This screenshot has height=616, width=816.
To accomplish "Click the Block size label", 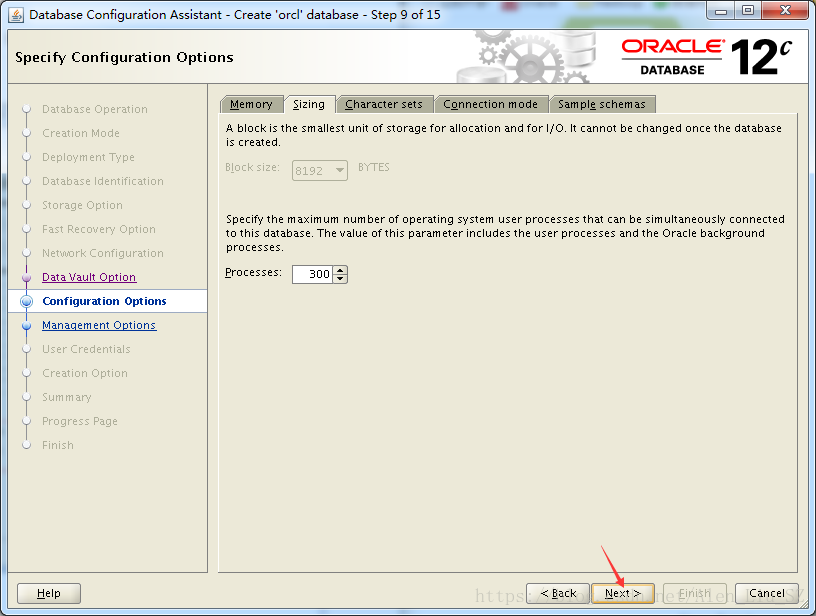I will [252, 168].
